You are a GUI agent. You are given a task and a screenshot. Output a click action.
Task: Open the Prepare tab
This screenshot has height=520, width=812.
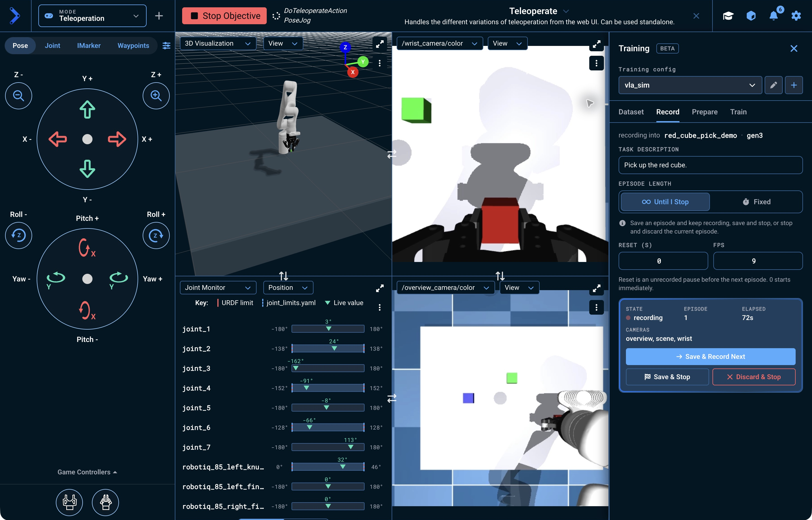705,112
